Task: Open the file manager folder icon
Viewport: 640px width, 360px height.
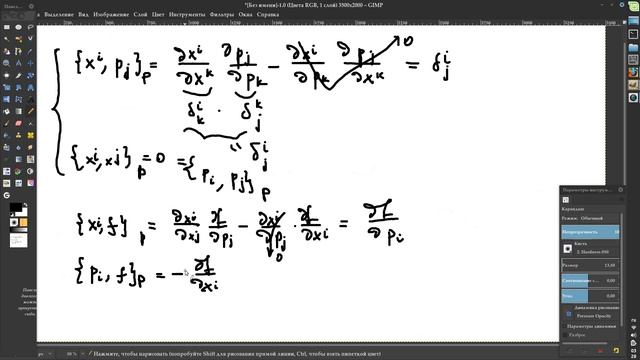Action: click(633, 48)
